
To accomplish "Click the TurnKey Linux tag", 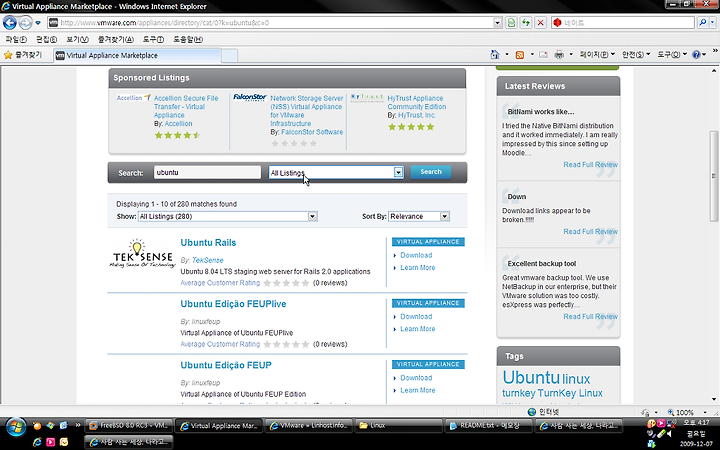I will point(570,394).
